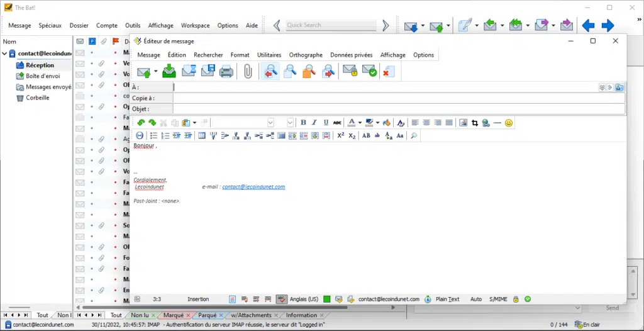
Task: Insert a smiley emoticon
Action: 508,123
